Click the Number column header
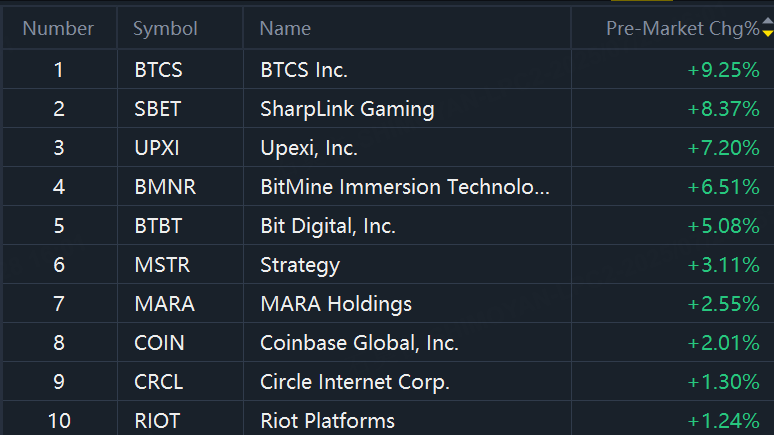 click(x=58, y=29)
